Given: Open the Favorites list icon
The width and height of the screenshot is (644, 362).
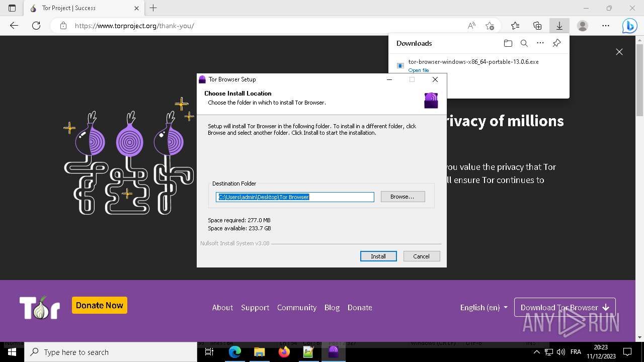Looking at the screenshot, I should [515, 26].
